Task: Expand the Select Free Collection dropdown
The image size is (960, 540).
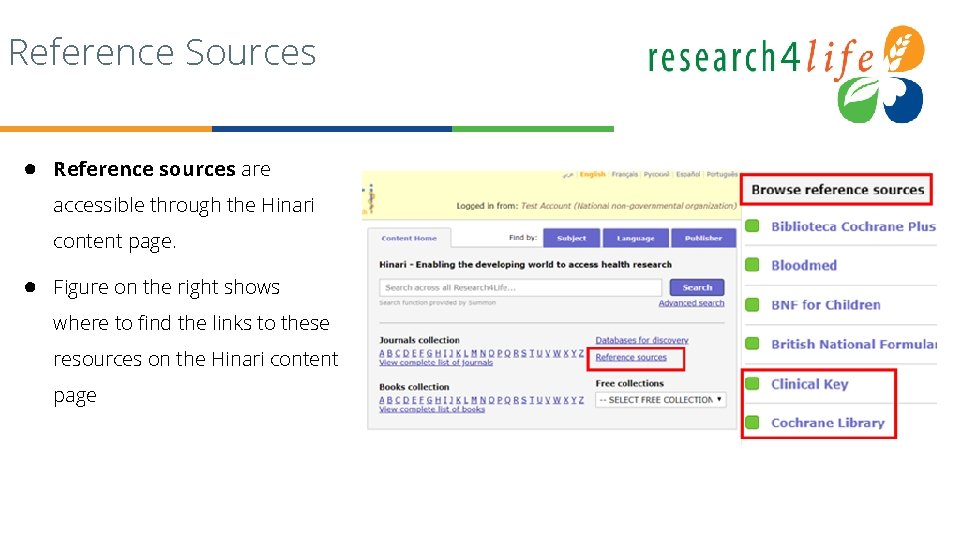Action: click(x=661, y=400)
